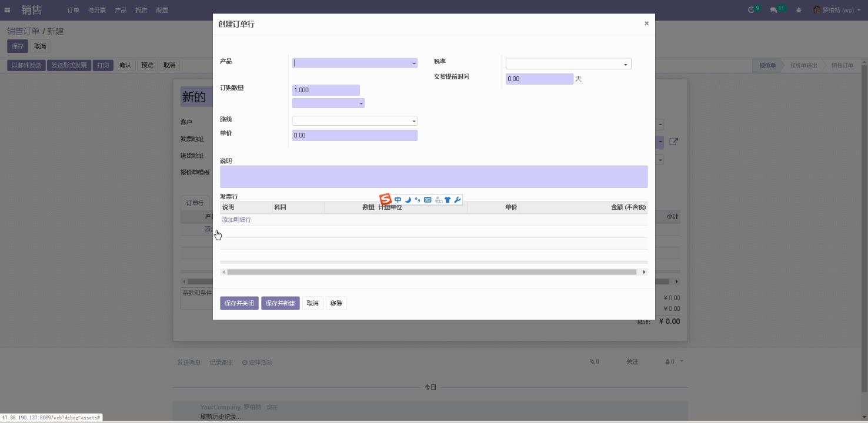The height and width of the screenshot is (423, 868).
Task: Click 添加明细行 link
Action: point(236,220)
